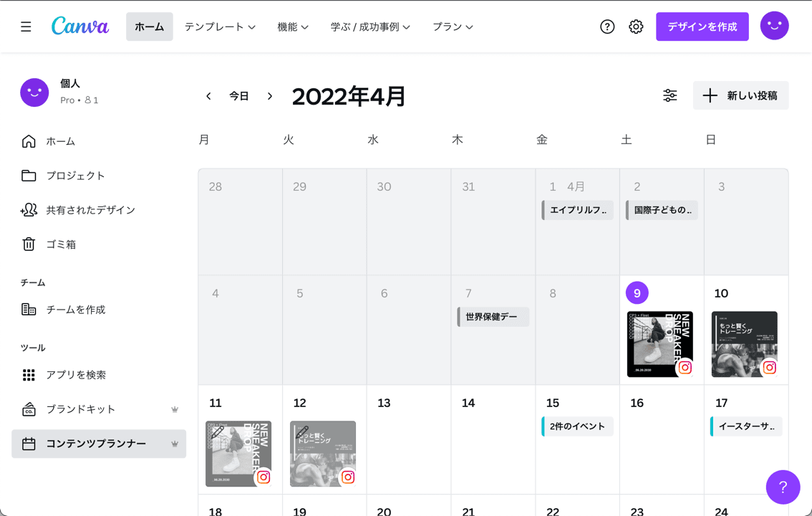Create a new post with 新しい投稿
The height and width of the screenshot is (516, 812).
pyautogui.click(x=740, y=95)
